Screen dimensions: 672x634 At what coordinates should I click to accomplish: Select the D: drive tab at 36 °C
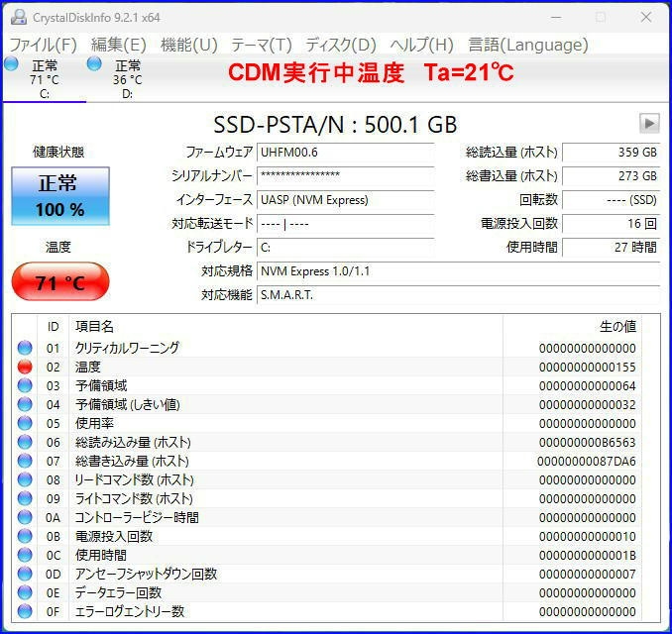click(127, 79)
